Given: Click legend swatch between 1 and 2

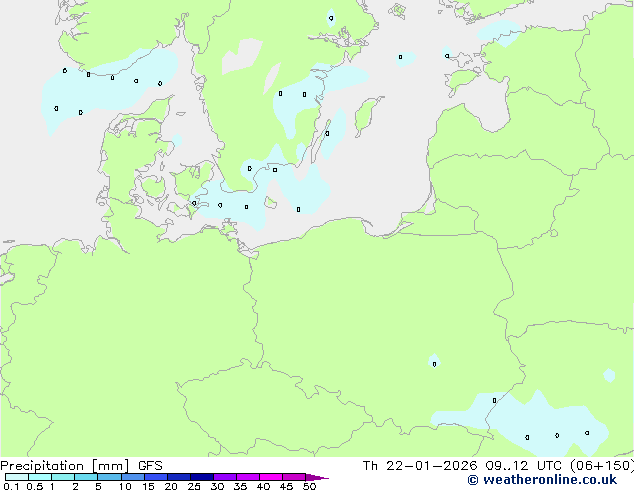Looking at the screenshot, I should pyautogui.click(x=63, y=477).
